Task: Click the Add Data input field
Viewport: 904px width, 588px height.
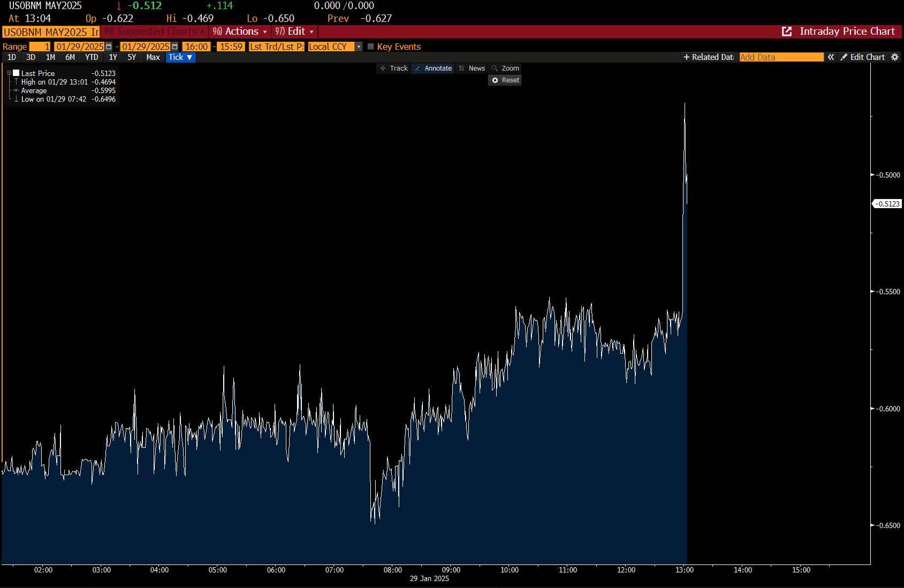Action: [781, 57]
